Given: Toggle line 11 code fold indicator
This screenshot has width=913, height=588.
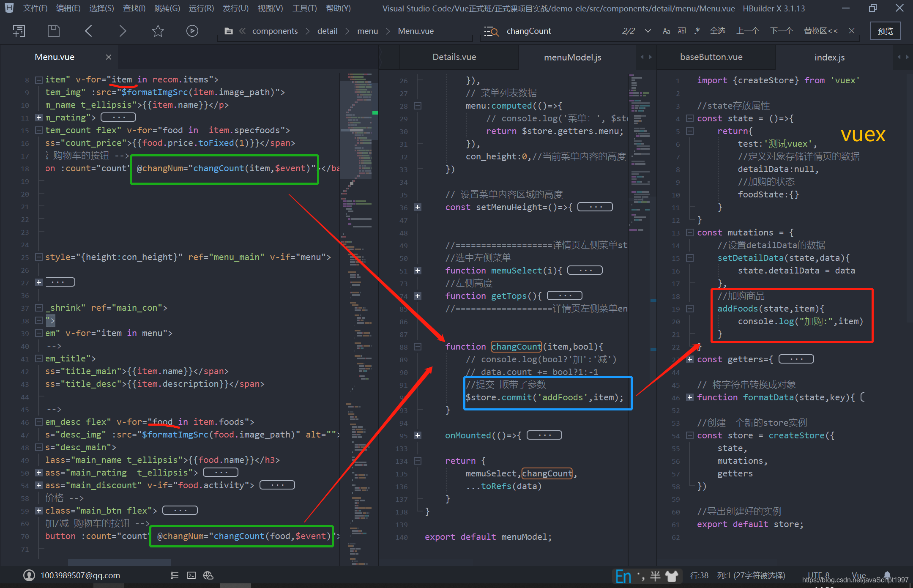Looking at the screenshot, I should (38, 118).
